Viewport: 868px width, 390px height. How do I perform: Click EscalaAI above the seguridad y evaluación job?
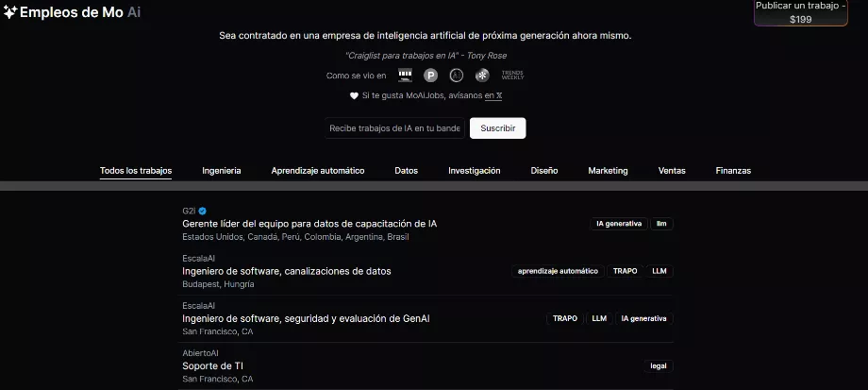[199, 305]
